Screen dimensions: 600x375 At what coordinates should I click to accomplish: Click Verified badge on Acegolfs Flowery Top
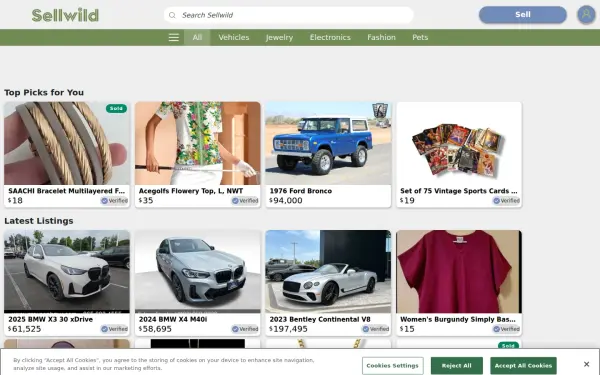click(245, 201)
